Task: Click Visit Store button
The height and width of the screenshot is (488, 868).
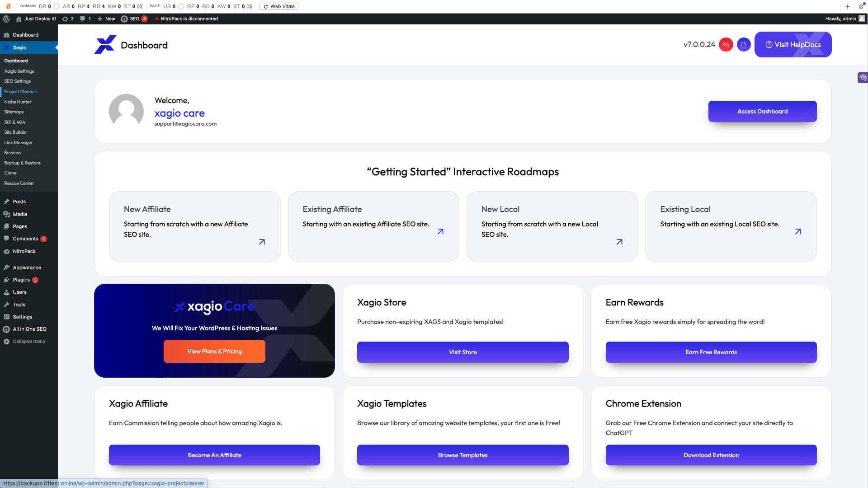Action: pyautogui.click(x=463, y=352)
